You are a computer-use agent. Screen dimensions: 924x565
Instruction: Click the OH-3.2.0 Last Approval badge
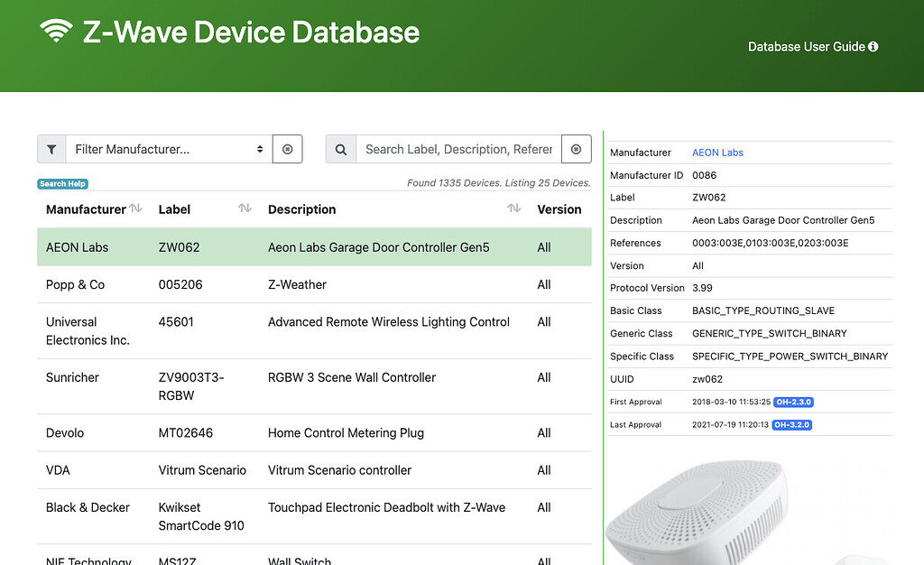coord(793,424)
